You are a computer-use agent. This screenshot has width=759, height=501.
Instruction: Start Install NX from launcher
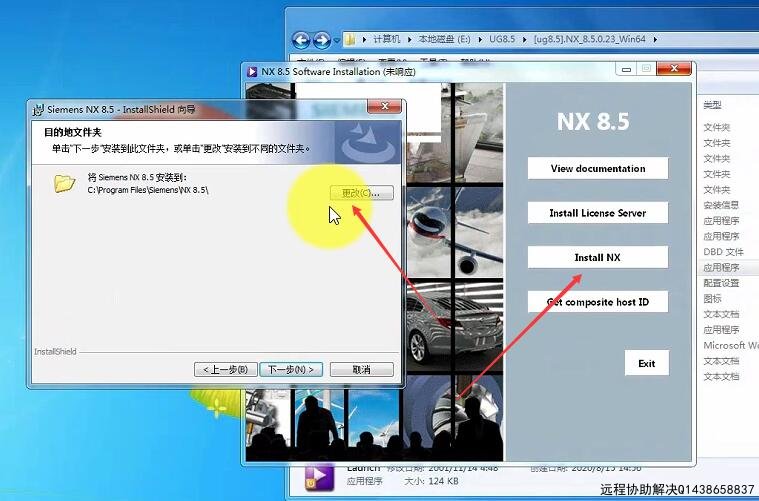click(598, 258)
